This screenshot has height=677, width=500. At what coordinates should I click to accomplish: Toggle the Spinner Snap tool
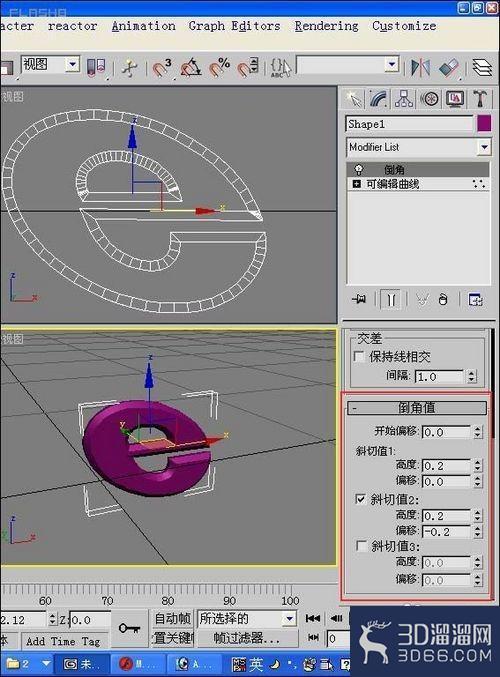[248, 67]
